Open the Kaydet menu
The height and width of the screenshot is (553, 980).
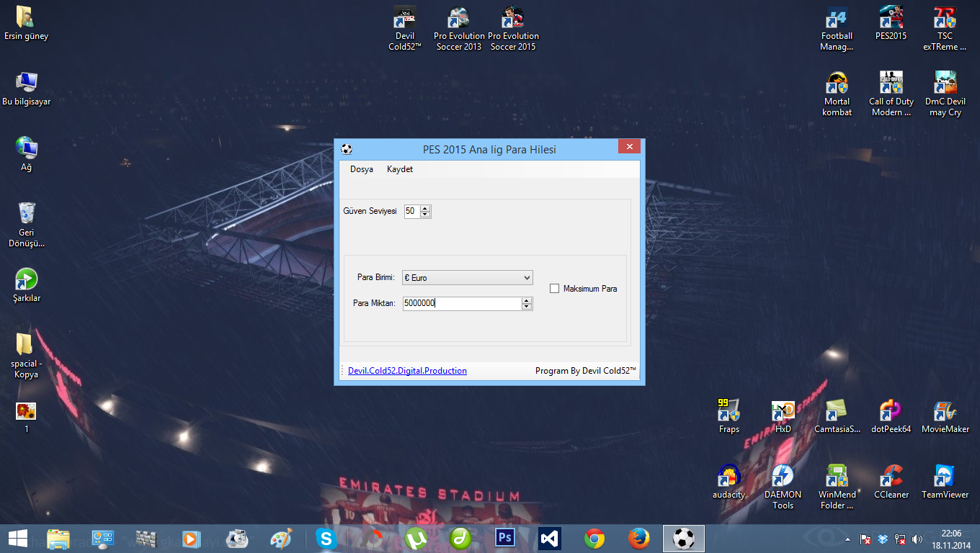point(400,169)
